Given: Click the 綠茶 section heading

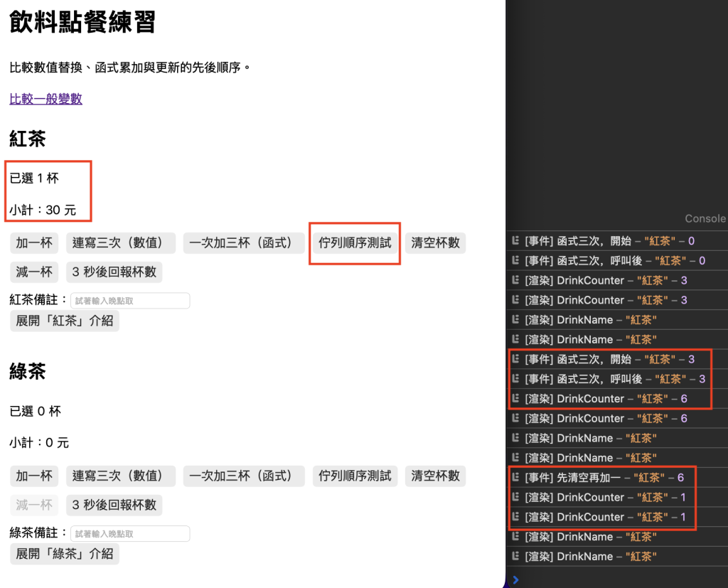Looking at the screenshot, I should tap(28, 372).
